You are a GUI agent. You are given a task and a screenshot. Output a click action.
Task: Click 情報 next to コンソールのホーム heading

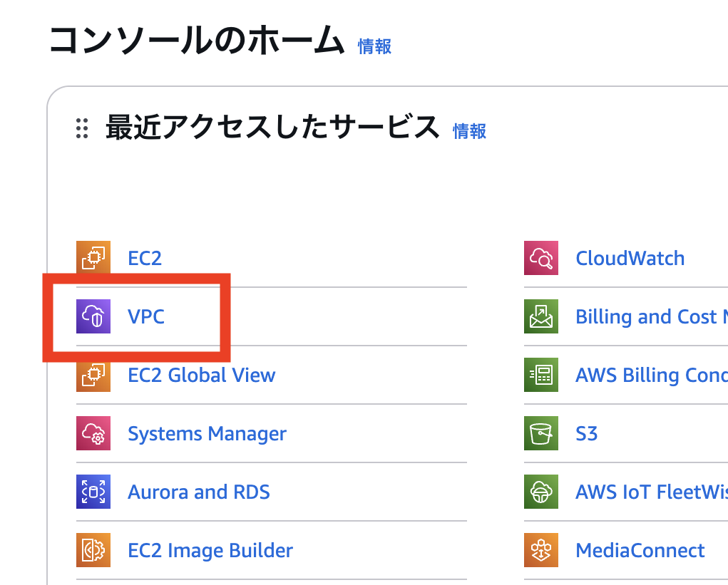point(374,46)
